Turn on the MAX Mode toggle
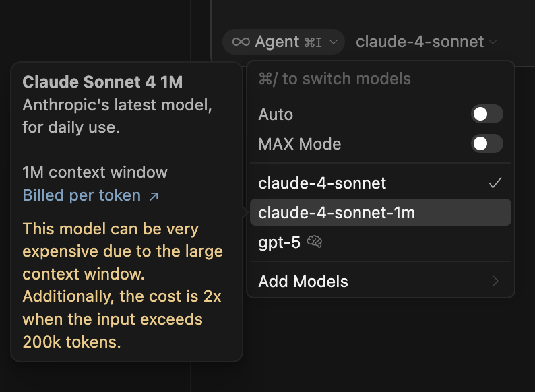Image resolution: width=535 pixels, height=392 pixels. tap(486, 143)
